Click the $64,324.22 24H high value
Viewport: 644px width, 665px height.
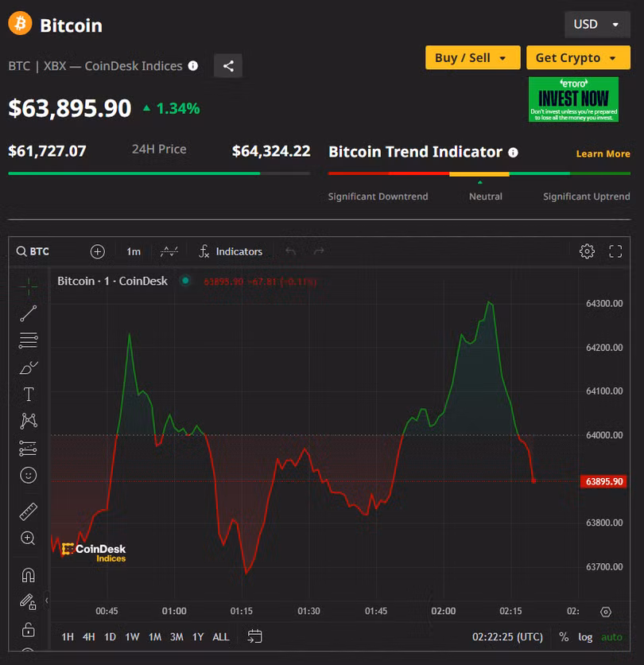tap(271, 151)
